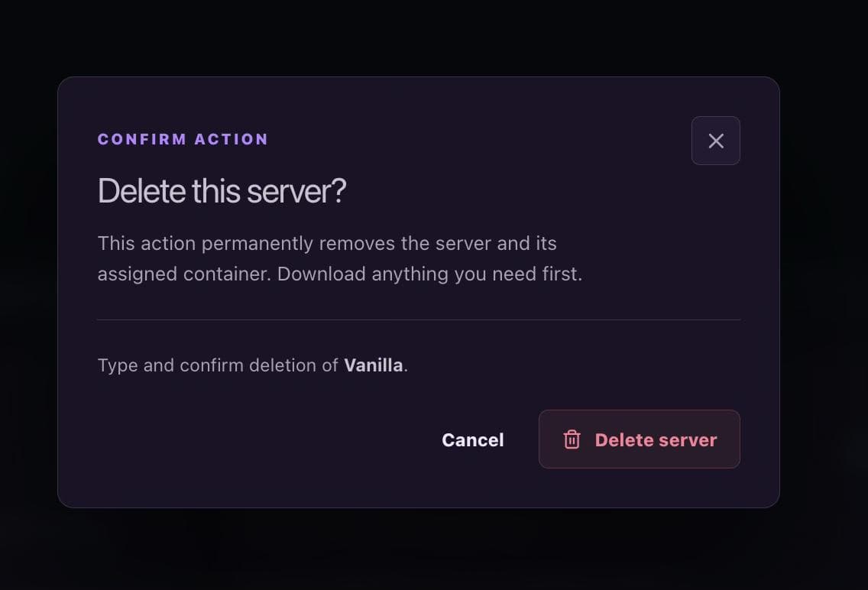The image size is (868, 590).
Task: Click the dark backdrop above the dialog
Action: click(x=419, y=37)
